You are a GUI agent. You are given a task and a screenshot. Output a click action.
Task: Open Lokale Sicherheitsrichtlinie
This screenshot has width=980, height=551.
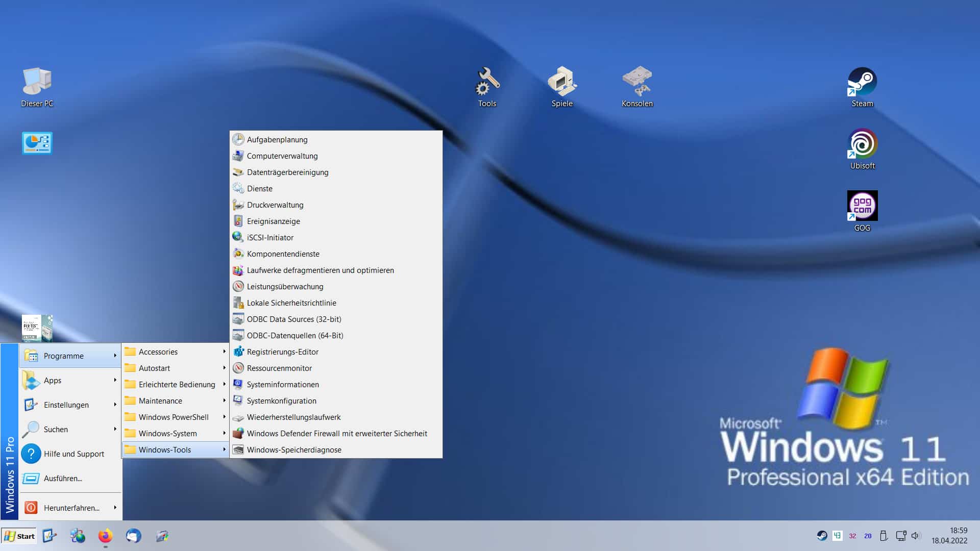click(336, 303)
